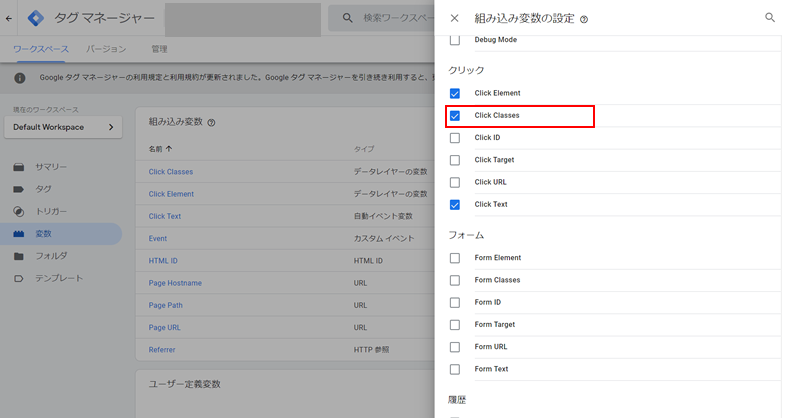Open 変数 in the sidebar
The width and height of the screenshot is (786, 418).
coord(43,234)
